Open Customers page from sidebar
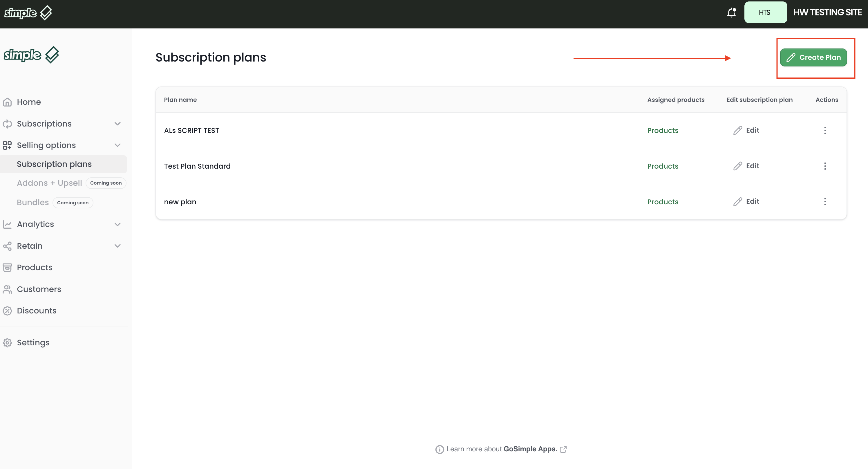Screen dimensions: 868x469 (x=39, y=289)
